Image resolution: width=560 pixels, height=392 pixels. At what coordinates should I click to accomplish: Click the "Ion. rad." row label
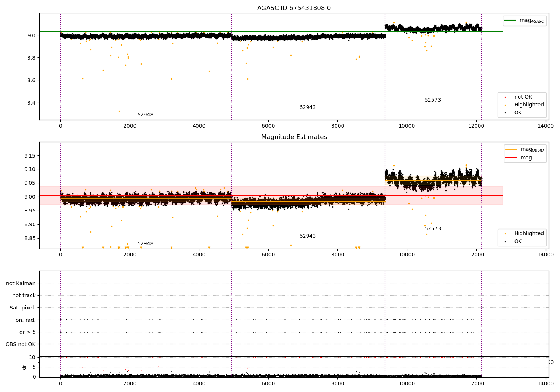click(25, 320)
